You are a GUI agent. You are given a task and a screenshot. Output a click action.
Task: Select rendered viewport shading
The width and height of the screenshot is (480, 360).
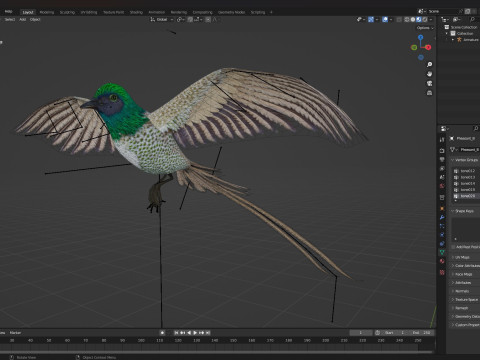point(425,20)
